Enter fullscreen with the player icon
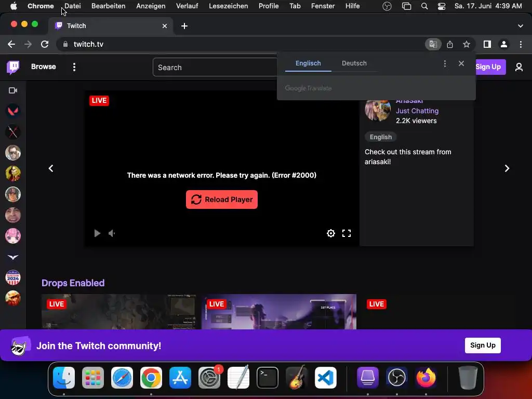532x399 pixels. [x=347, y=233]
